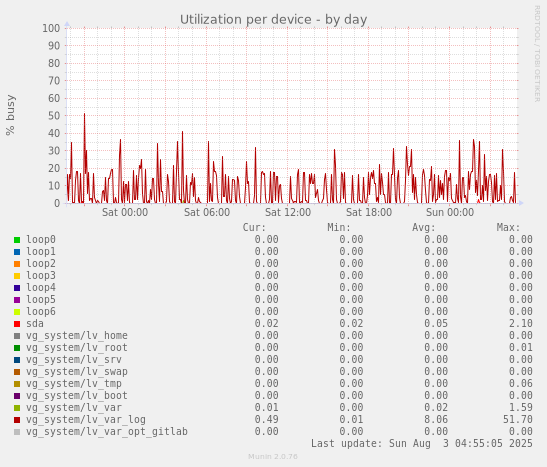Click the loop6 lime color swatch

coord(17,312)
